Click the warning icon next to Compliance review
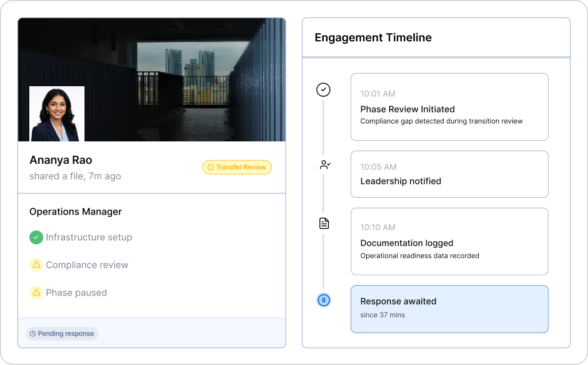 (36, 265)
